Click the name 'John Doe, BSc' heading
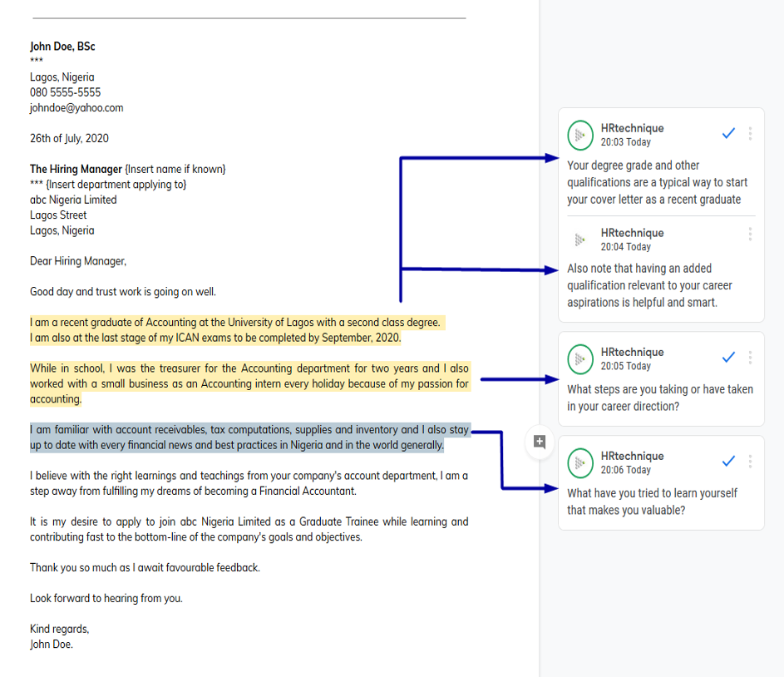The image size is (784, 677). (62, 47)
